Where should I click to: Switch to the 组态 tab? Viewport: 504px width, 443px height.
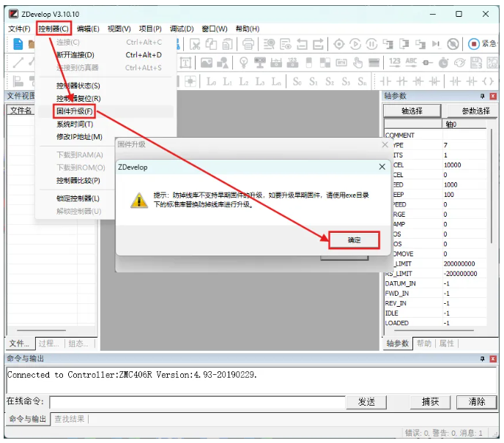[x=78, y=343]
